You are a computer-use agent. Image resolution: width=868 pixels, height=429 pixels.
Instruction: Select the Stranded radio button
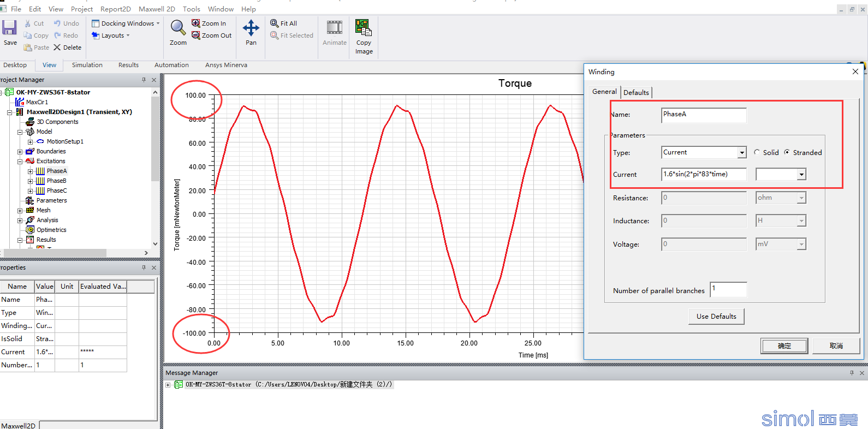point(787,152)
